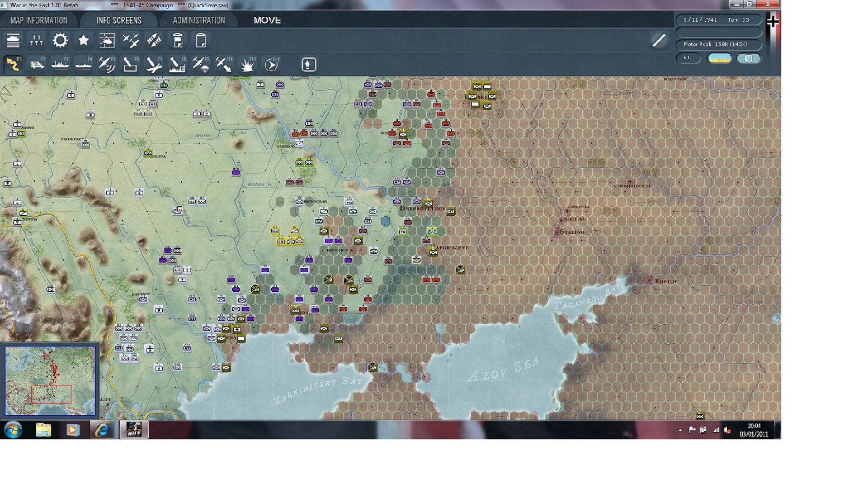Select the F6 Bomb unit mode

130,64
